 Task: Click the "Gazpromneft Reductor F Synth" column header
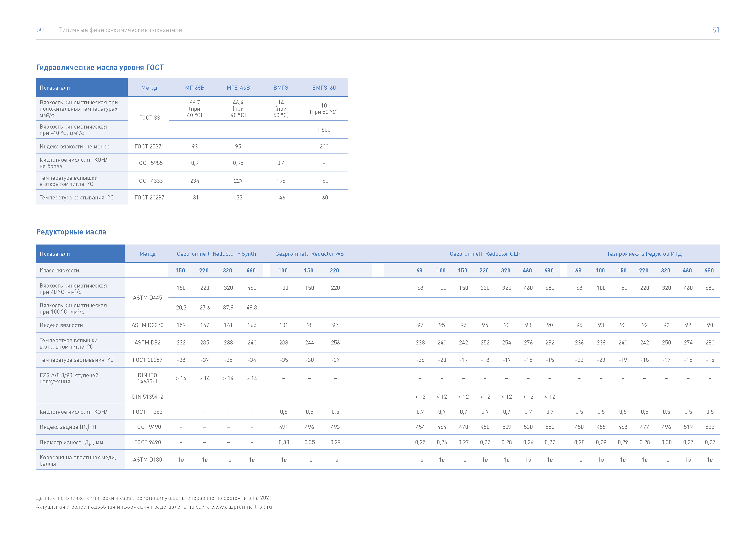click(216, 254)
